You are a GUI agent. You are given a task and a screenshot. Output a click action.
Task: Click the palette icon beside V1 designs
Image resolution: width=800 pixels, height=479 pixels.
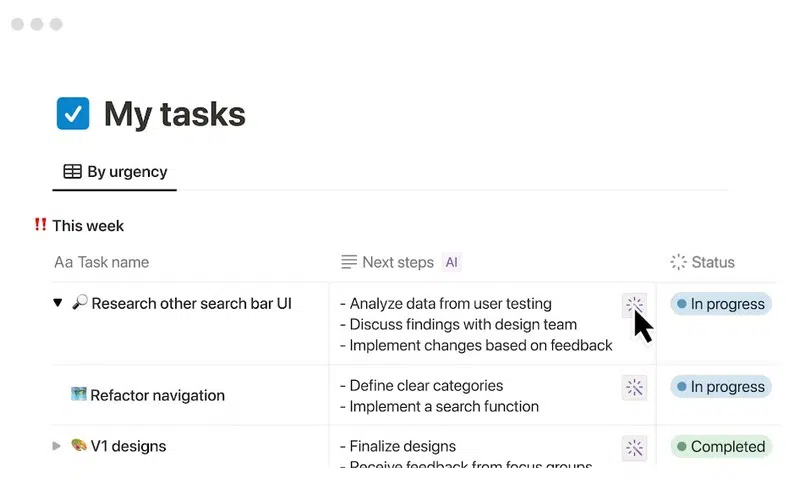(x=79, y=446)
